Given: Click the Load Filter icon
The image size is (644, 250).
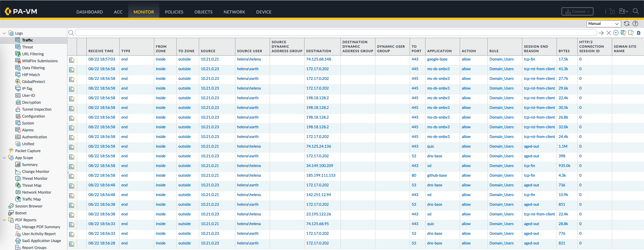Looking at the screenshot, I should [x=631, y=33].
